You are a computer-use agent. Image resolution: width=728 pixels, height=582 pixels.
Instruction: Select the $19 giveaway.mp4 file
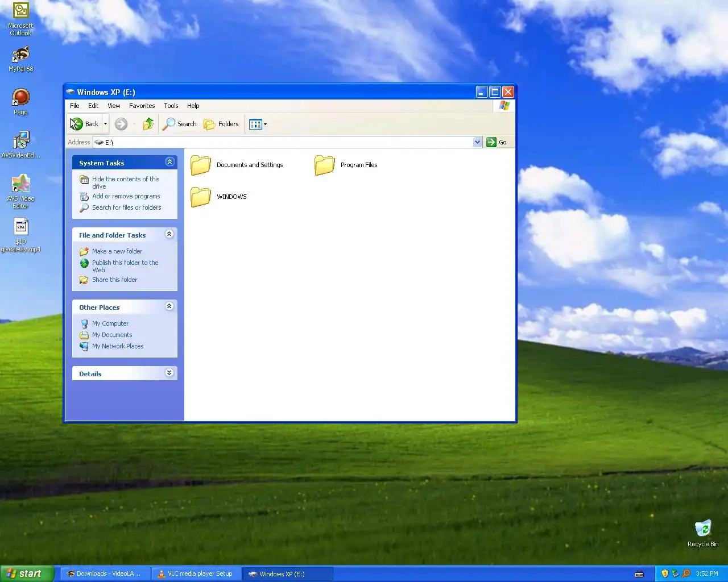coord(20,235)
